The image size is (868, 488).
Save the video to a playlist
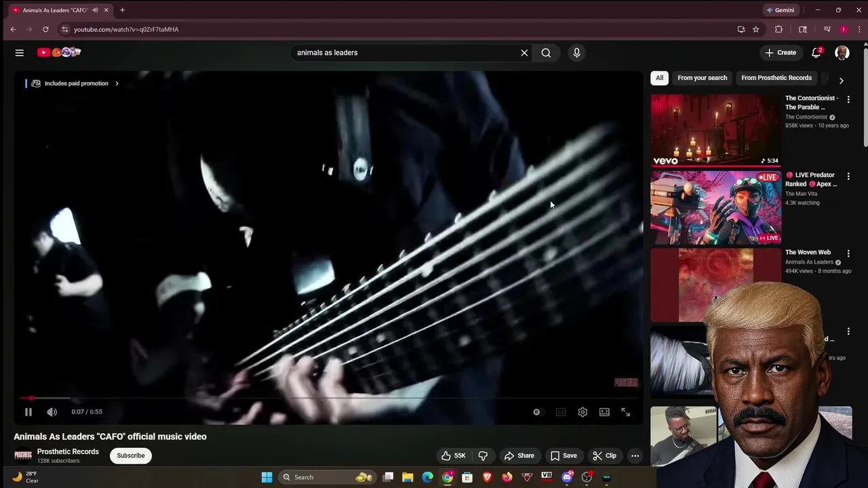(564, 456)
